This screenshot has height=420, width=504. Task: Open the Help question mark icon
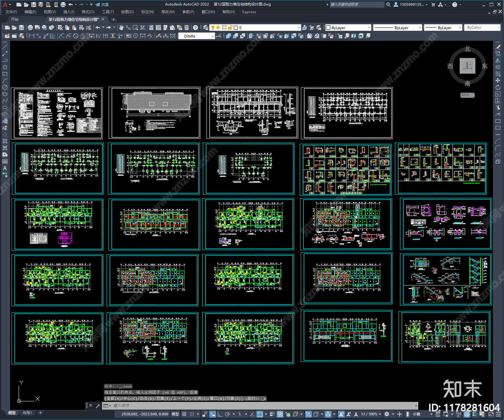[x=195, y=28]
